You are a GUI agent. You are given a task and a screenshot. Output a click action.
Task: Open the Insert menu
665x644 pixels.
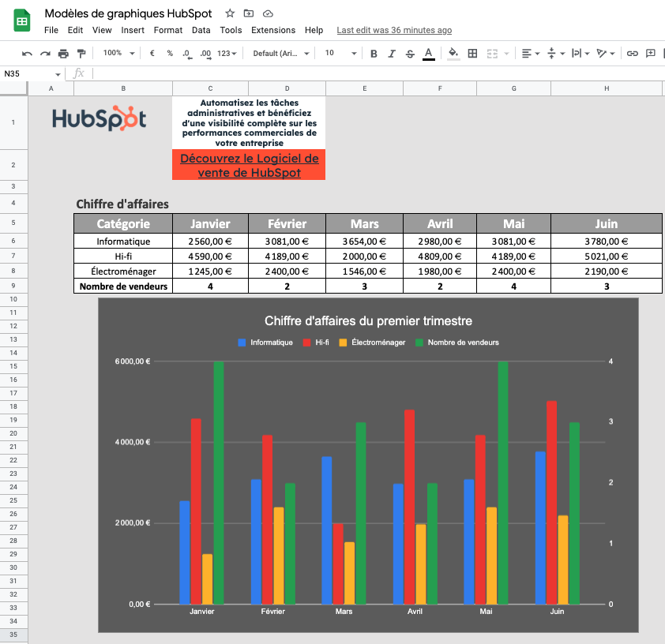tap(133, 30)
